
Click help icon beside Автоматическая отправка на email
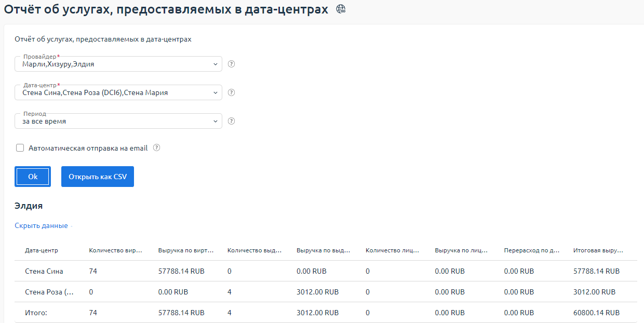pyautogui.click(x=156, y=147)
